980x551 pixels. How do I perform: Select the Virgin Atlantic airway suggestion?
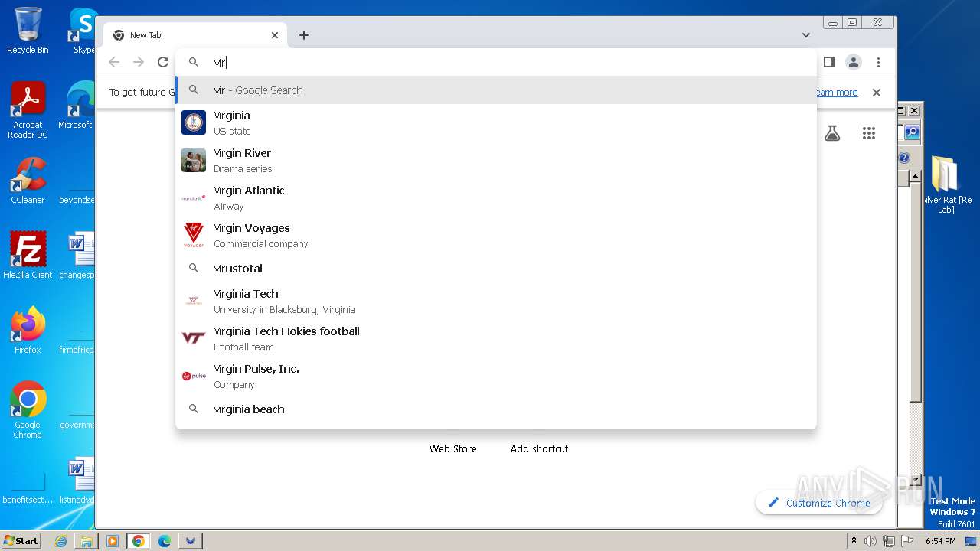click(496, 197)
